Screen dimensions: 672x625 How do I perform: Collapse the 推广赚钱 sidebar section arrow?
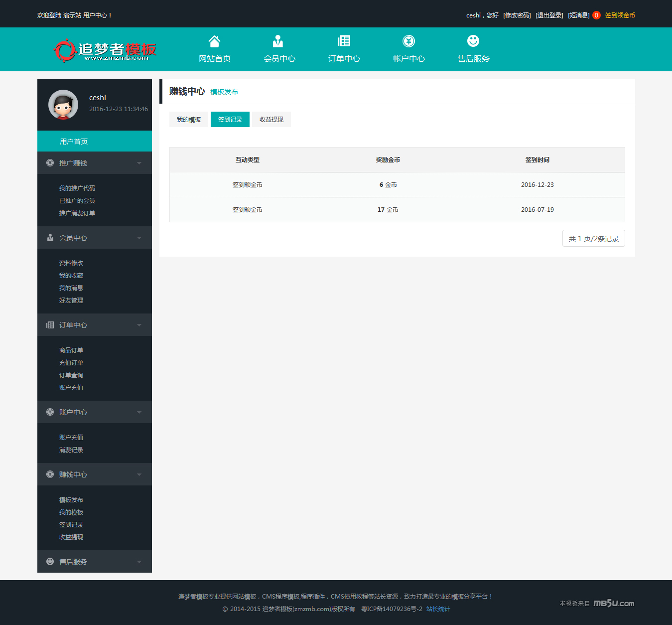139,163
